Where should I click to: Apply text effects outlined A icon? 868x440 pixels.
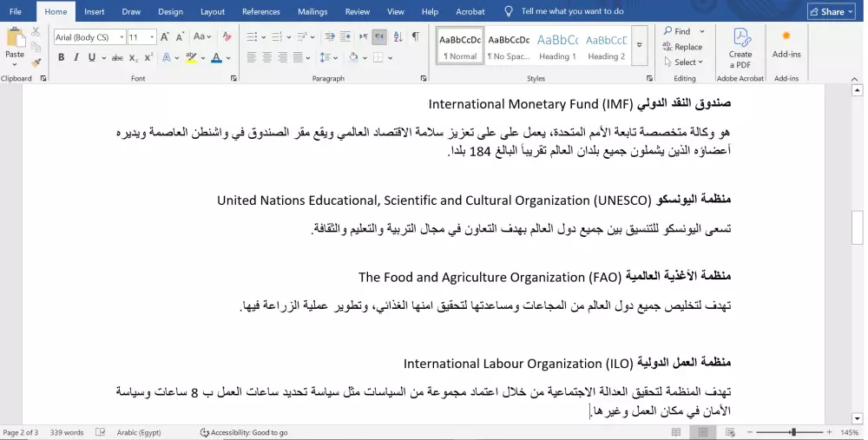point(166,57)
